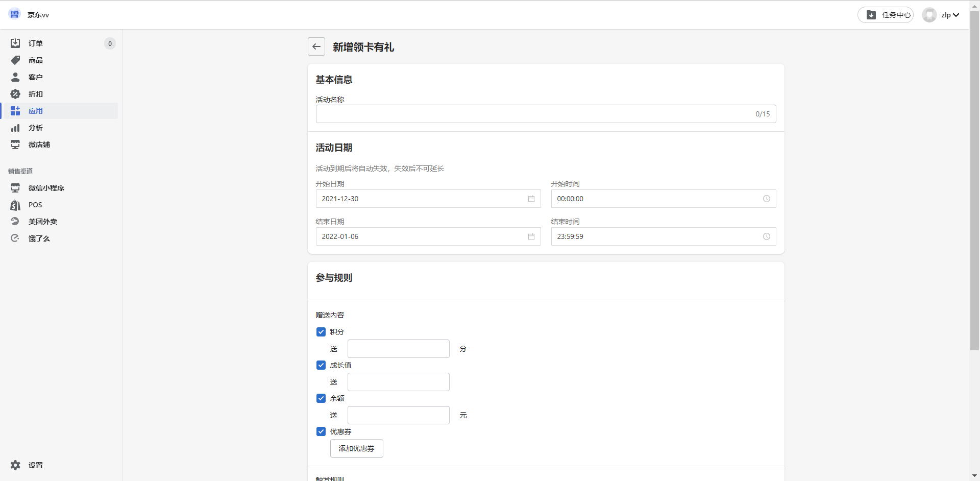Click the 分析 bar chart icon
Image resolution: width=980 pixels, height=481 pixels.
click(x=15, y=128)
